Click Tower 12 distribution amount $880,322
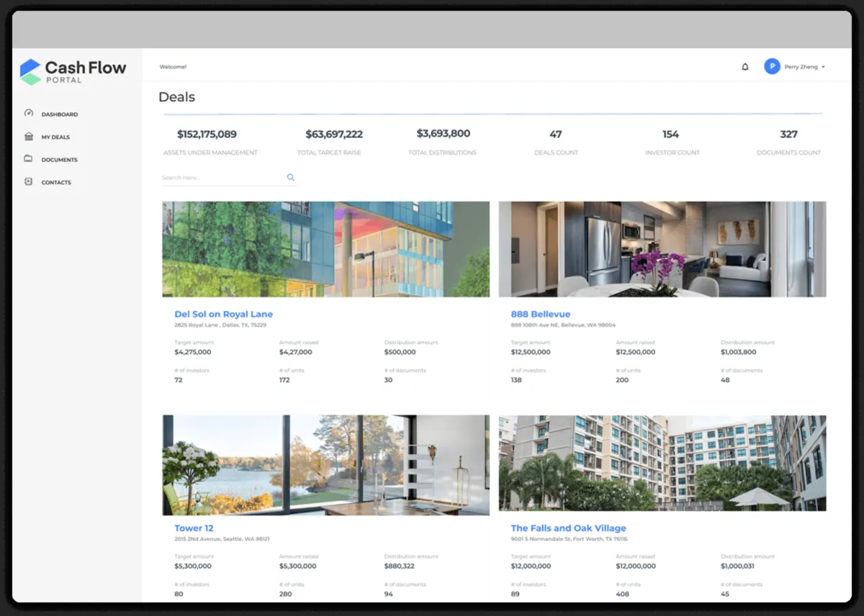The height and width of the screenshot is (616, 864). [400, 566]
